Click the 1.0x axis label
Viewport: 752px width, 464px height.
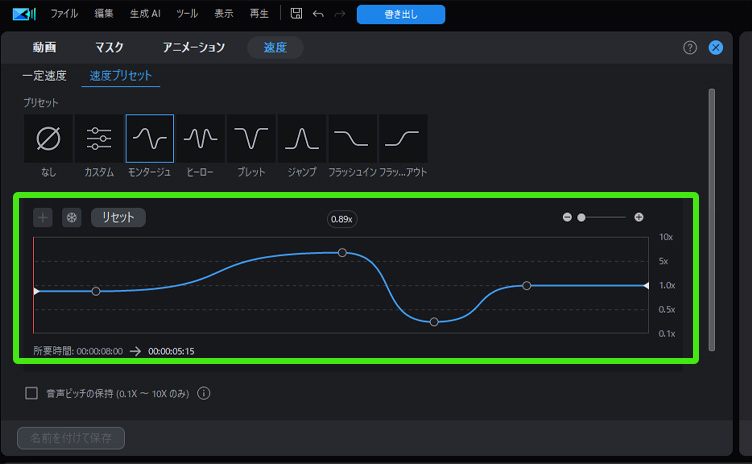pos(667,286)
